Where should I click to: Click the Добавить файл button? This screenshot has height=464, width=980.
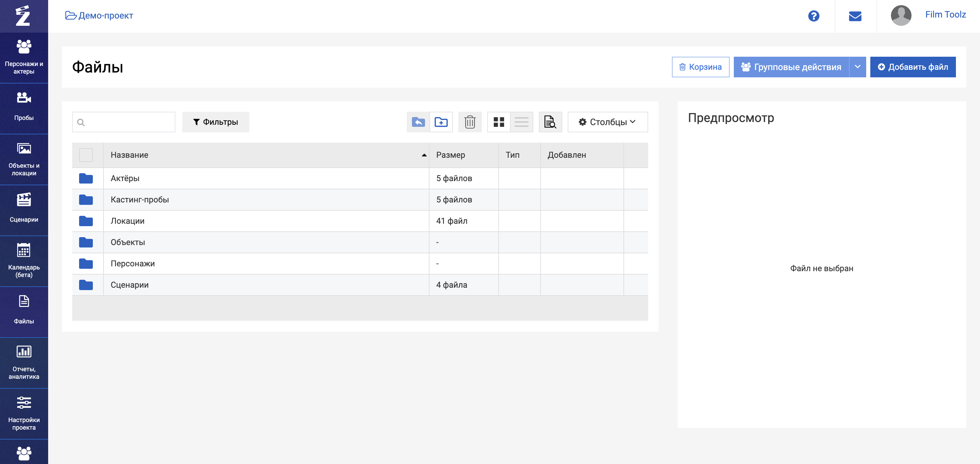(x=912, y=67)
